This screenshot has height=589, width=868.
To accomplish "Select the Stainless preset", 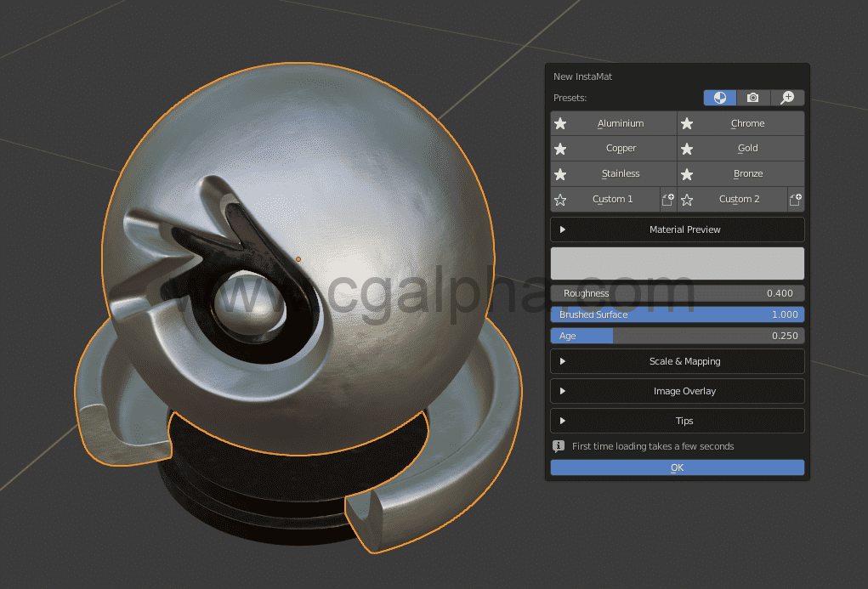I will coord(621,173).
